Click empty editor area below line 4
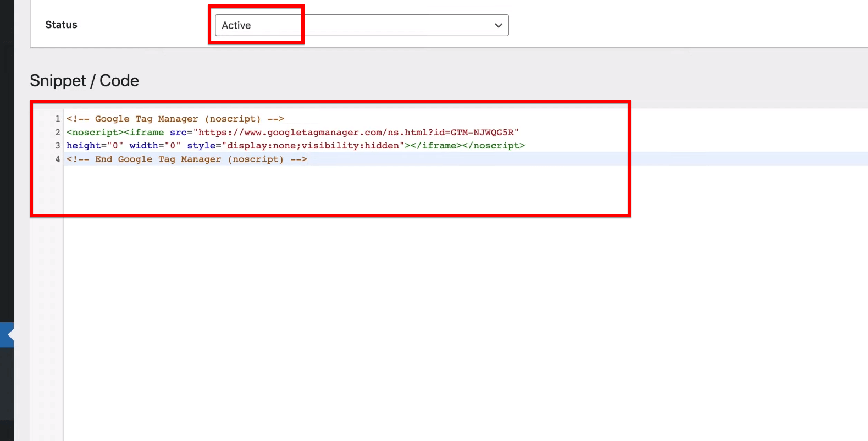868x441 pixels. pos(330,275)
